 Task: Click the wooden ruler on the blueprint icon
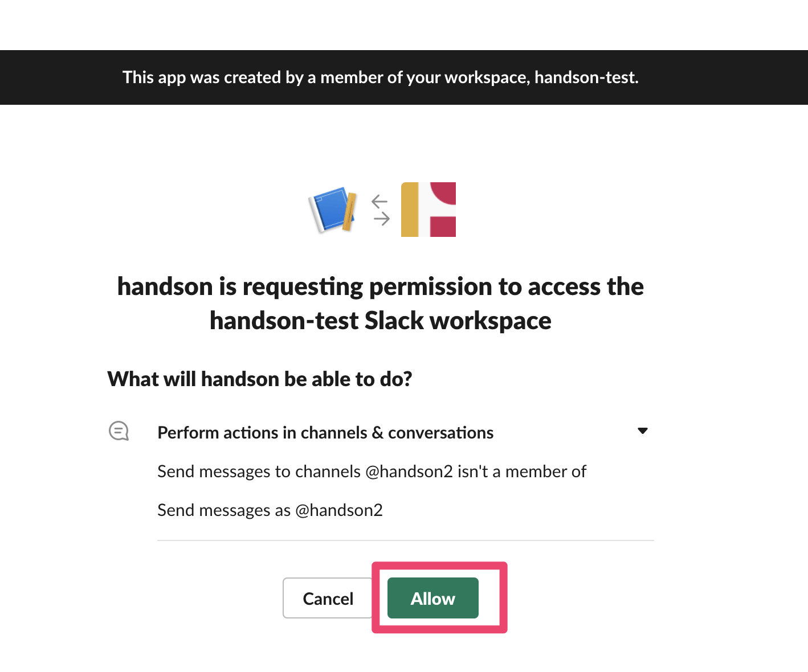(x=350, y=211)
